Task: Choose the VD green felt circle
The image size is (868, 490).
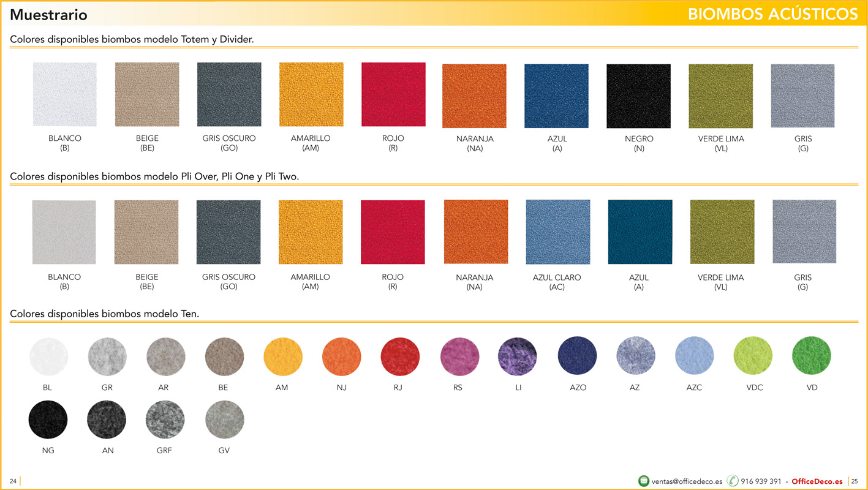Action: [812, 356]
